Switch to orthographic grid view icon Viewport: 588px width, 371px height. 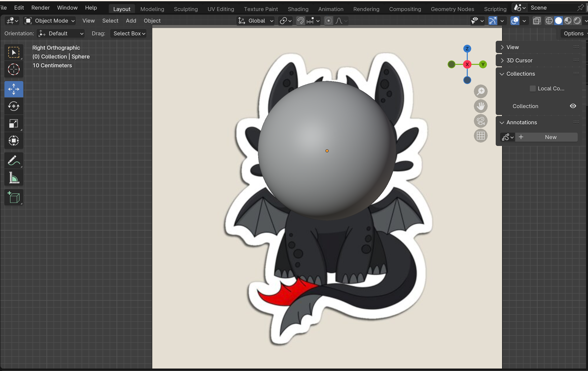pos(481,136)
